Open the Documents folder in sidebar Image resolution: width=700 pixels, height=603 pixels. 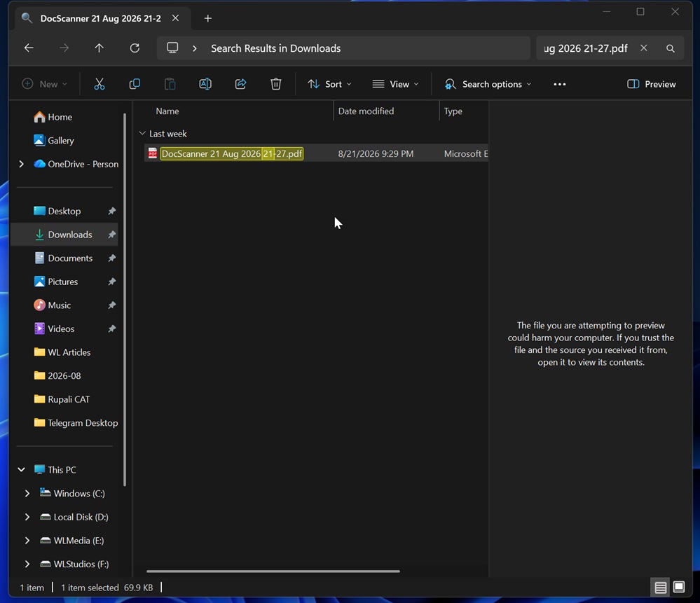64,258
